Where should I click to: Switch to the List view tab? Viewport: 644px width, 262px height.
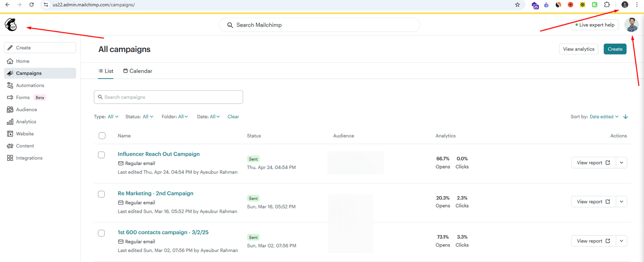[106, 71]
